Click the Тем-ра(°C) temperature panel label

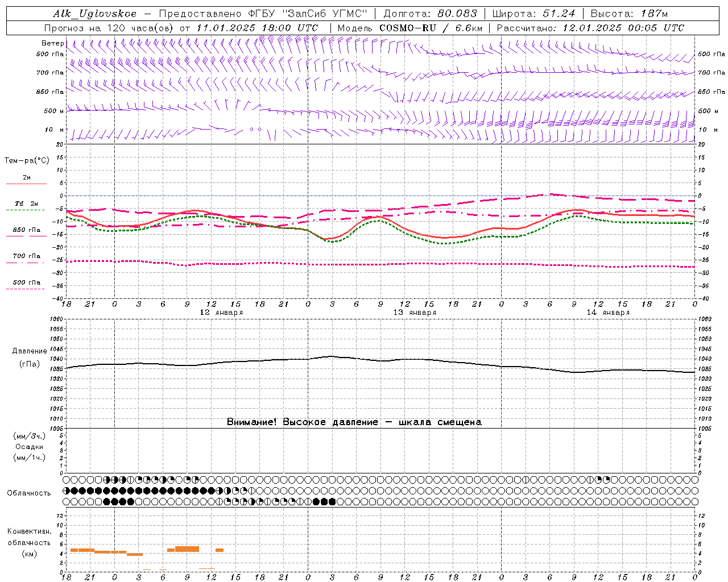pyautogui.click(x=27, y=161)
